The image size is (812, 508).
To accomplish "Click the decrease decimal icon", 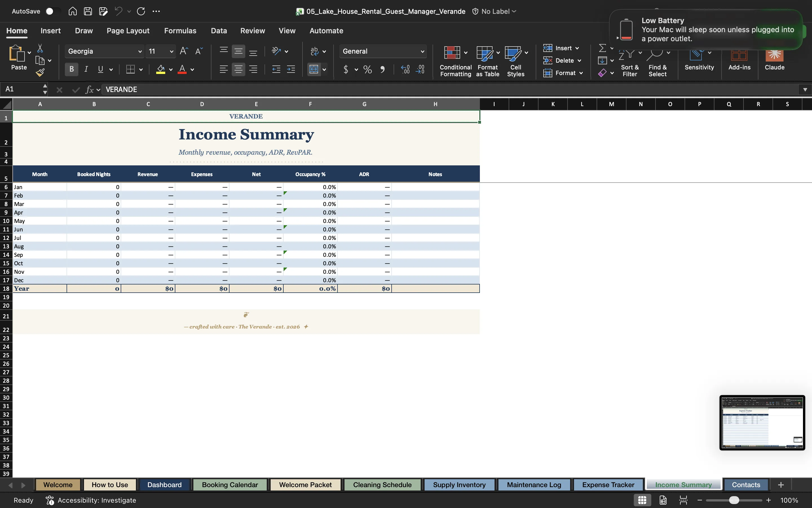I will coord(420,69).
